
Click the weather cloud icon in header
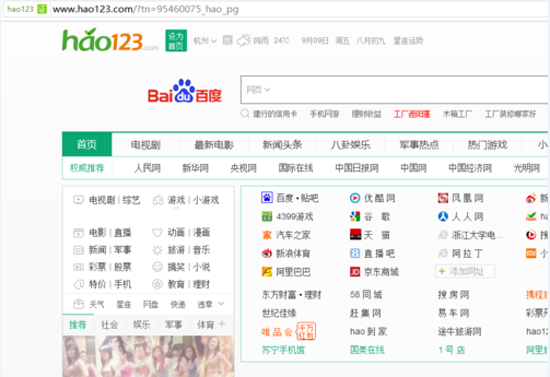[x=244, y=41]
